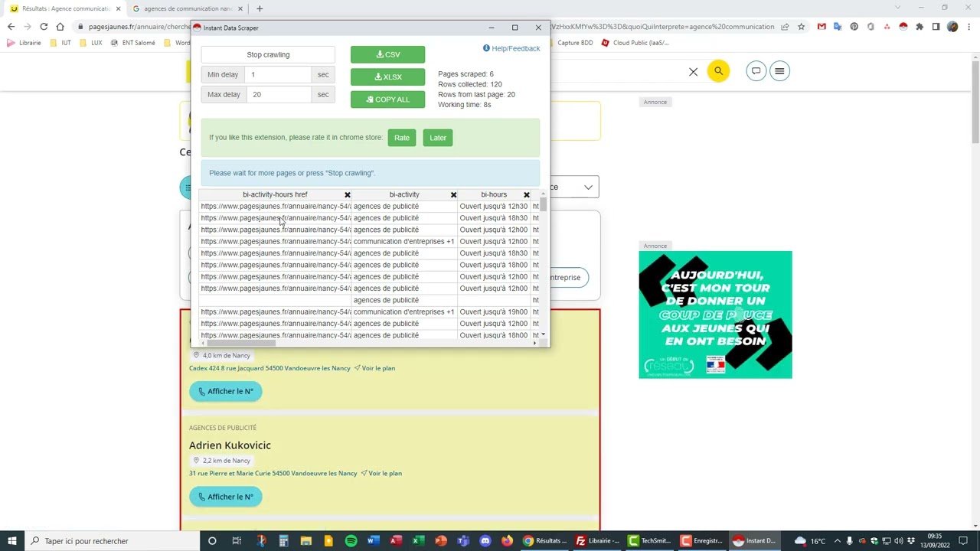Image resolution: width=980 pixels, height=551 pixels.
Task: Open LUX bookmarks folder
Action: (x=91, y=43)
